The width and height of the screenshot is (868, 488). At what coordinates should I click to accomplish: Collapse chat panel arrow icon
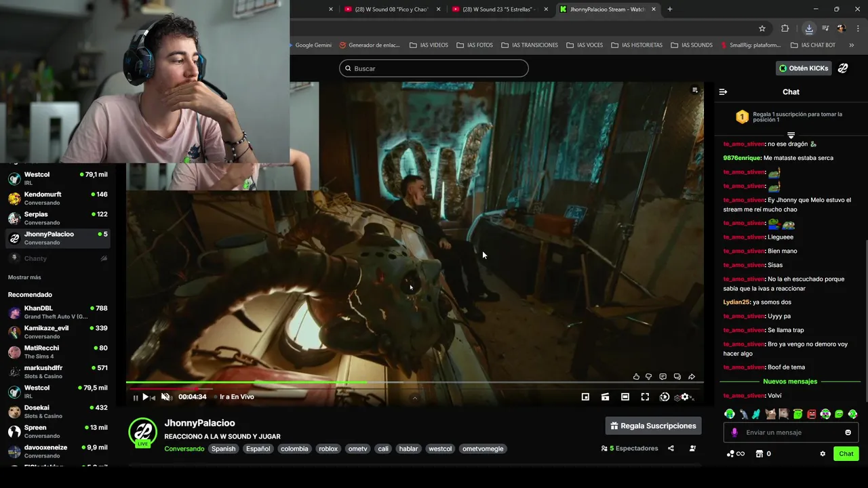click(x=723, y=91)
